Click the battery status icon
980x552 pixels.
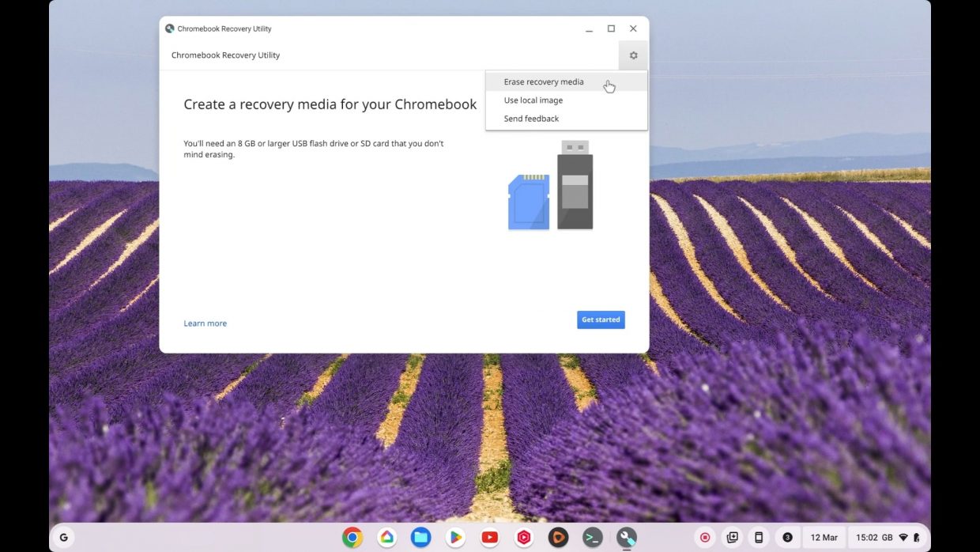917,538
